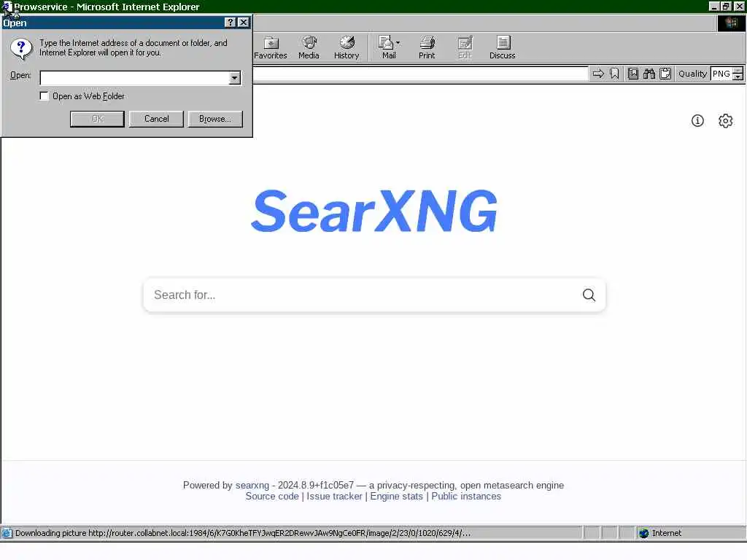The width and height of the screenshot is (747, 560).
Task: Click the magnifier search button
Action: [x=589, y=295]
